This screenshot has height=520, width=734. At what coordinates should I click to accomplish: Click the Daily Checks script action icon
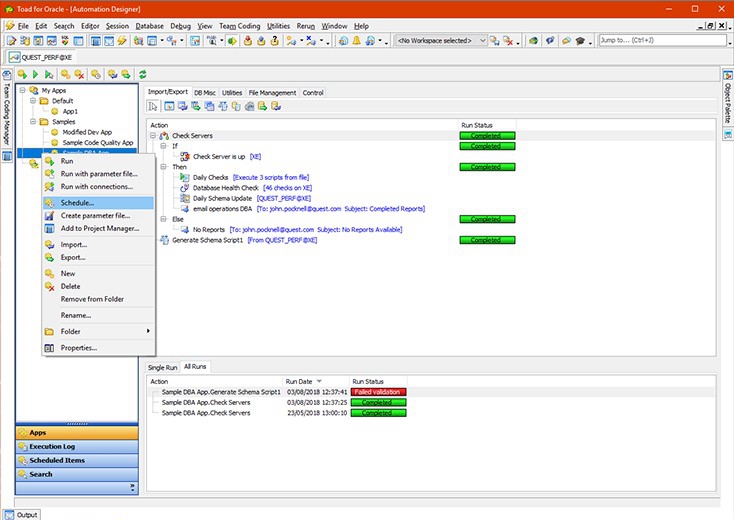point(185,177)
